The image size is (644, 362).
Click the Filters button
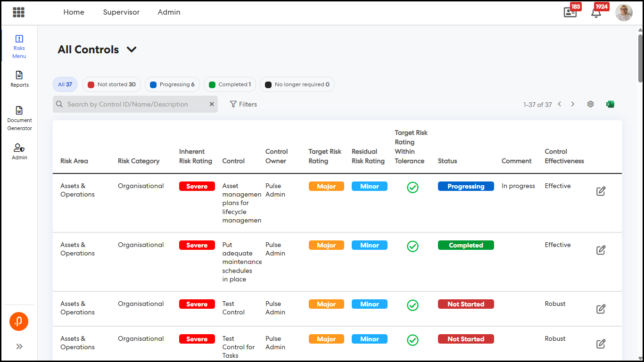(x=243, y=104)
